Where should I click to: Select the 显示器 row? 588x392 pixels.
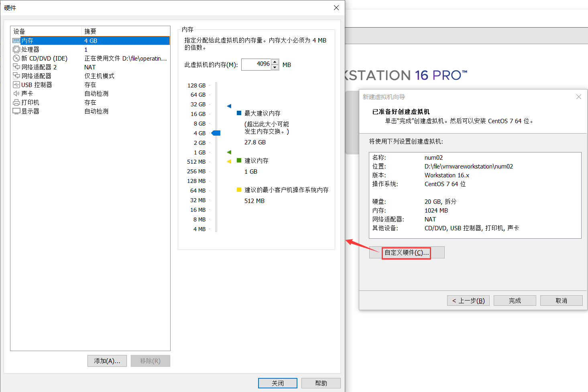click(91, 111)
